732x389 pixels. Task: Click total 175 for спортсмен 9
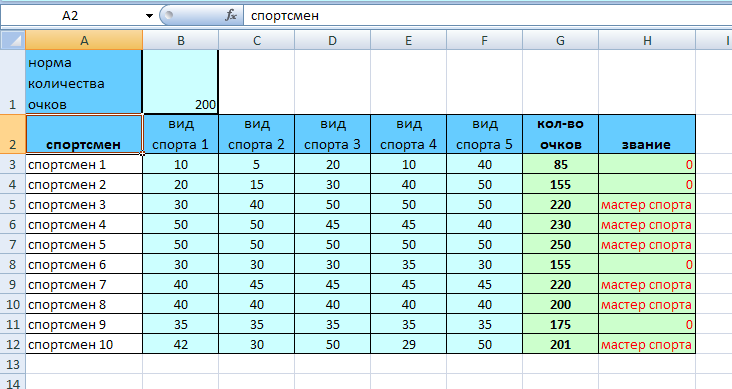(560, 324)
